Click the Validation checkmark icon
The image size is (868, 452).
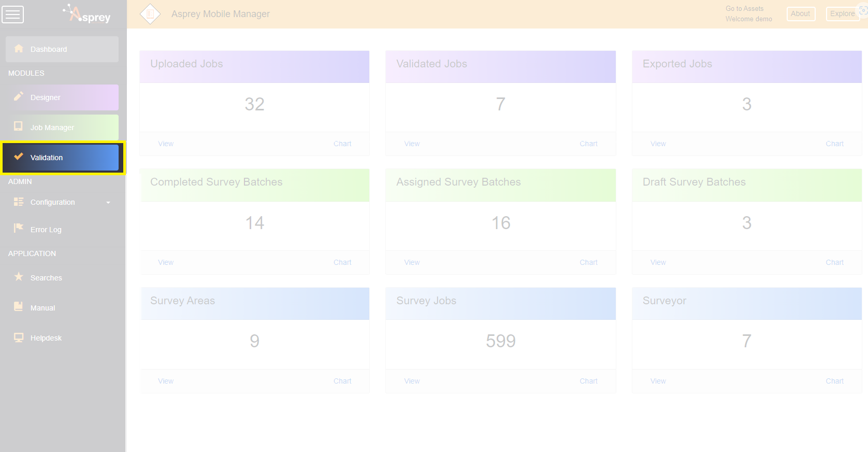pos(19,157)
